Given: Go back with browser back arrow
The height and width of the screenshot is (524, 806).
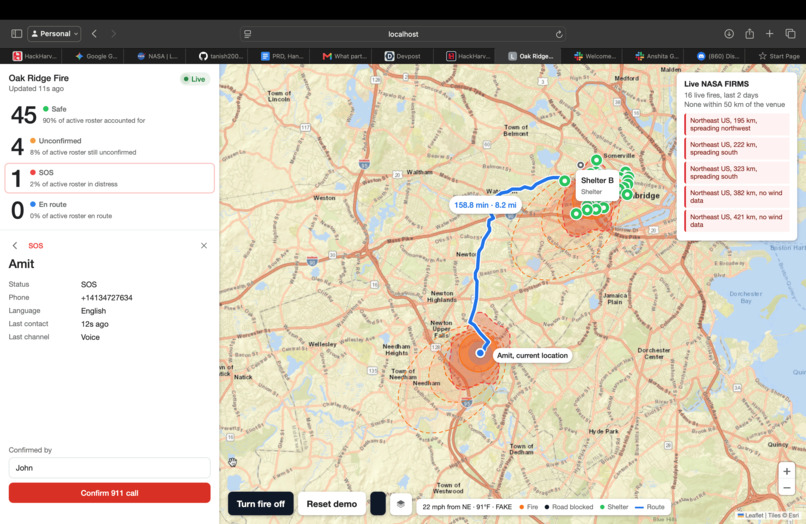Looking at the screenshot, I should (x=94, y=33).
